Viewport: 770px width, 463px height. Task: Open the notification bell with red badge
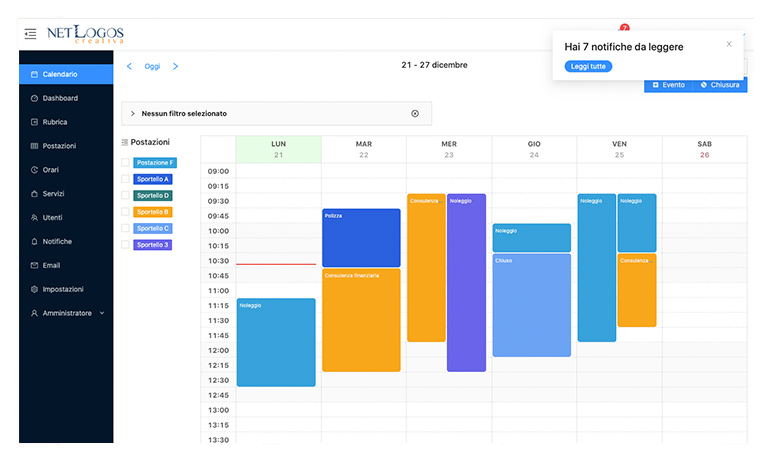click(624, 28)
